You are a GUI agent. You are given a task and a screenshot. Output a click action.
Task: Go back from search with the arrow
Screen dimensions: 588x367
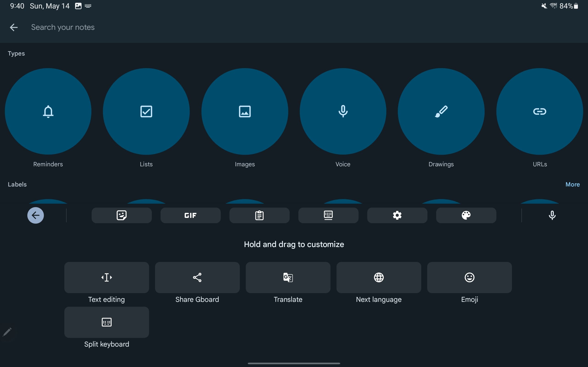14,27
